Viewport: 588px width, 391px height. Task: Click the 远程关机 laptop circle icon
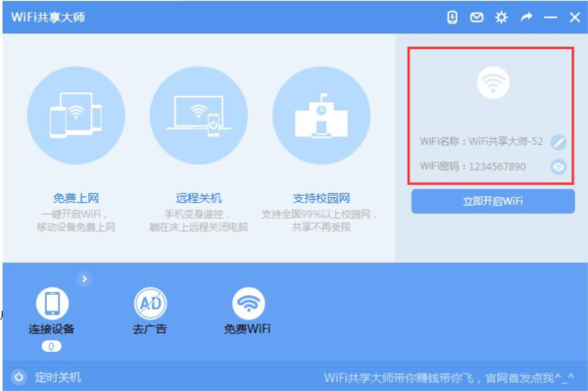pyautogui.click(x=199, y=116)
